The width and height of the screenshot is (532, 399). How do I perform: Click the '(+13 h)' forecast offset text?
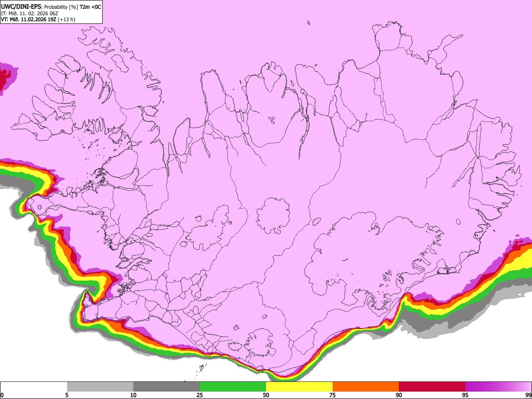[x=67, y=19]
